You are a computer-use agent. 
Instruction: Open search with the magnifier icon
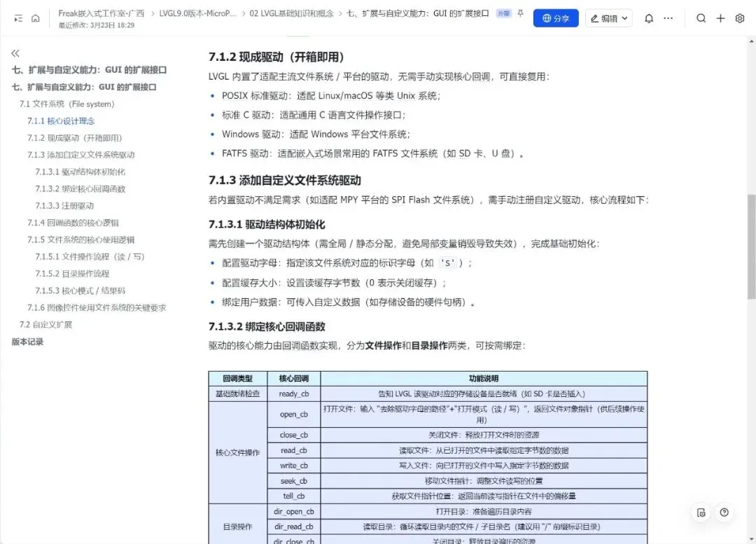click(x=701, y=18)
